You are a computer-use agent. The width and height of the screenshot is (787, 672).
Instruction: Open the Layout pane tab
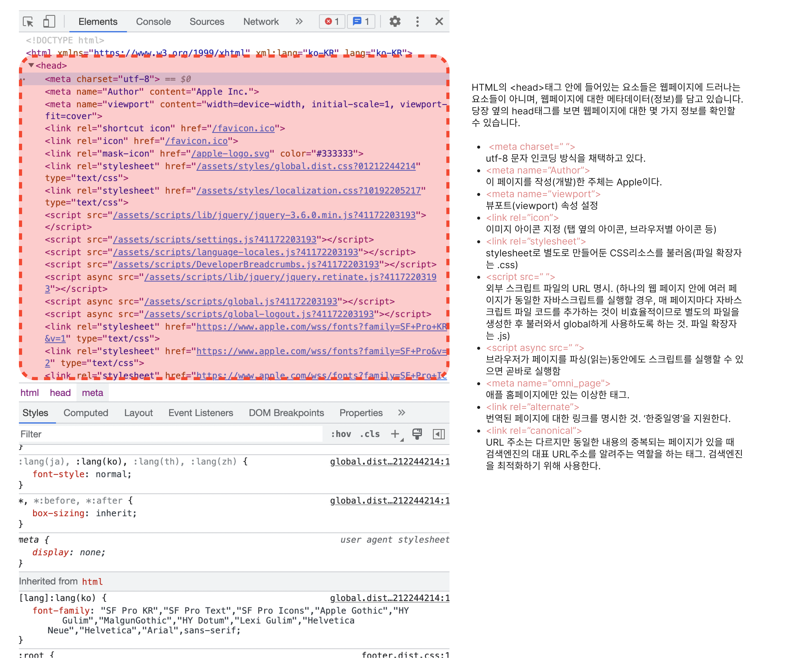(x=138, y=413)
